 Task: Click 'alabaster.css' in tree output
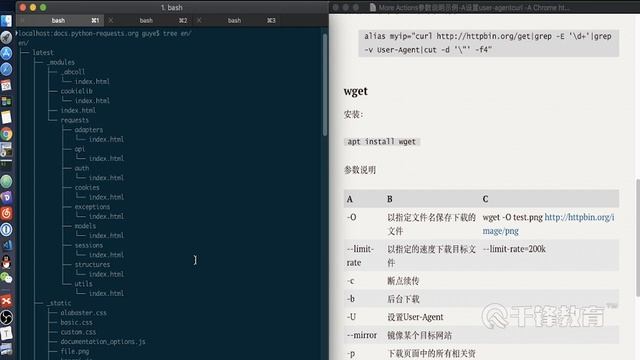click(x=83, y=313)
